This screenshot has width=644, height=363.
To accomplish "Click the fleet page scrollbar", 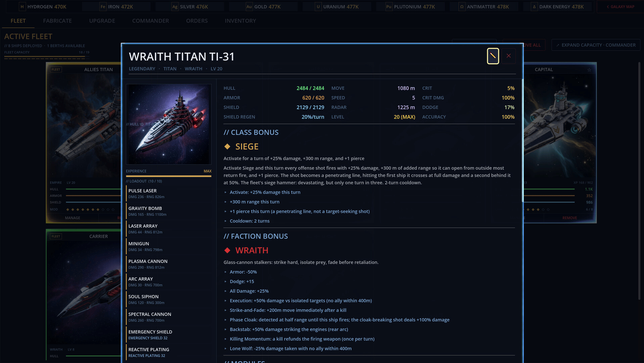I will (639, 181).
